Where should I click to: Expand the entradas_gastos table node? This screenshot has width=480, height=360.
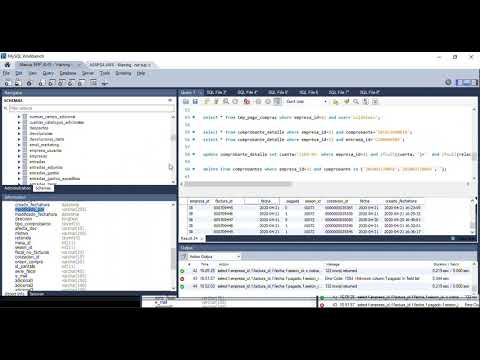(x=19, y=173)
